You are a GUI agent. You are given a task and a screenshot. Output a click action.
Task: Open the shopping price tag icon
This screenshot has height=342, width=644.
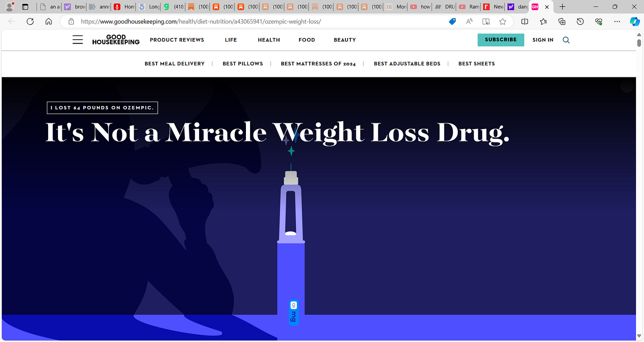click(452, 21)
